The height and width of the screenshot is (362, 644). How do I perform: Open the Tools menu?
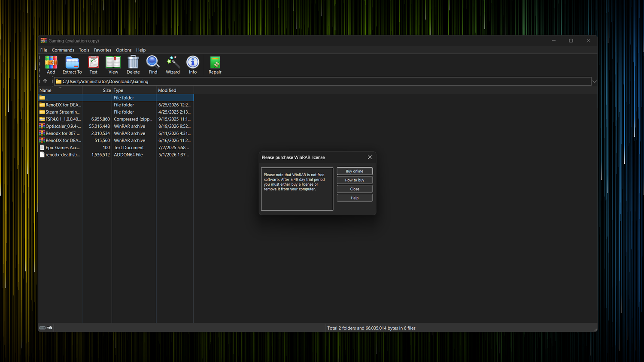pos(84,50)
